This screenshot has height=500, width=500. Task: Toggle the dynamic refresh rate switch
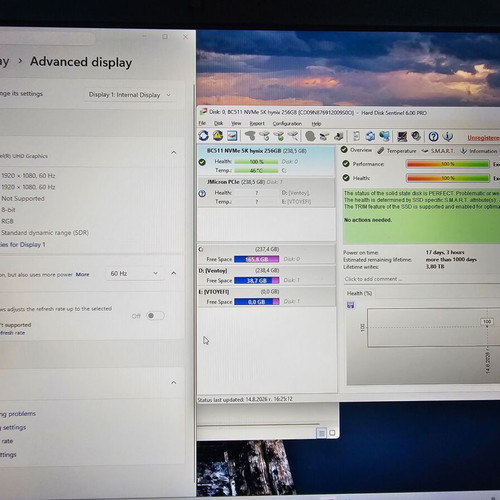[x=155, y=316]
